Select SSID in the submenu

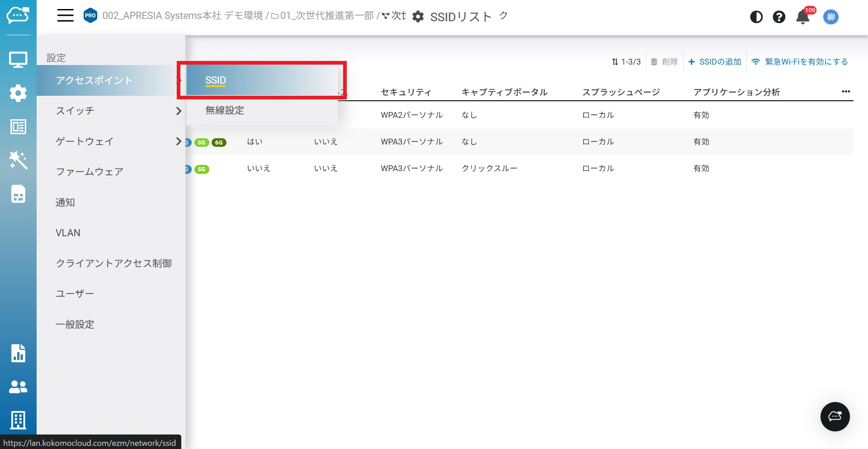[216, 80]
